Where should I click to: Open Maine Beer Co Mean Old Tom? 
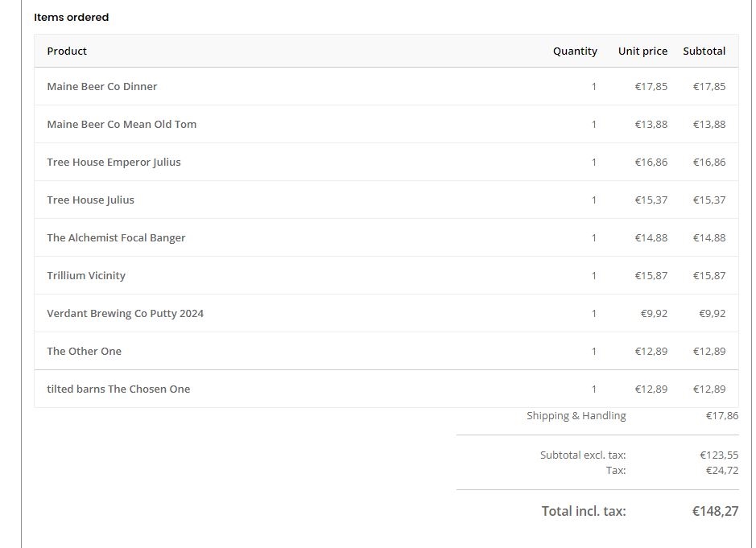122,125
